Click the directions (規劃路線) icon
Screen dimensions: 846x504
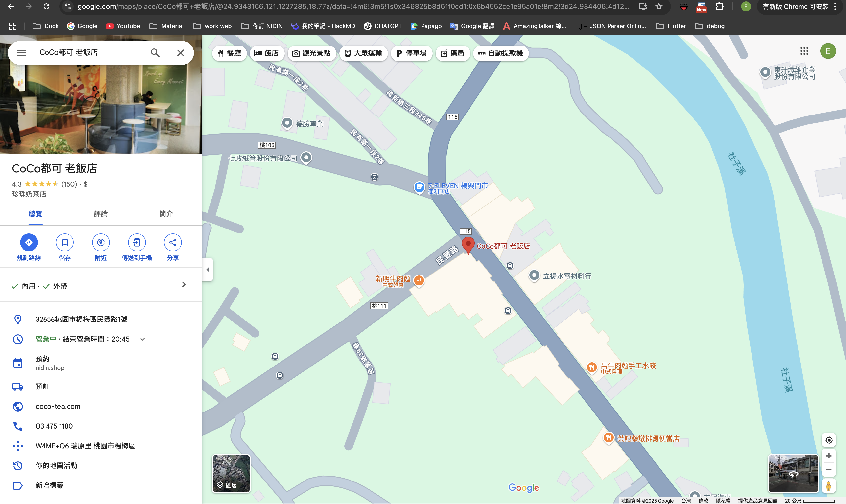(x=29, y=242)
